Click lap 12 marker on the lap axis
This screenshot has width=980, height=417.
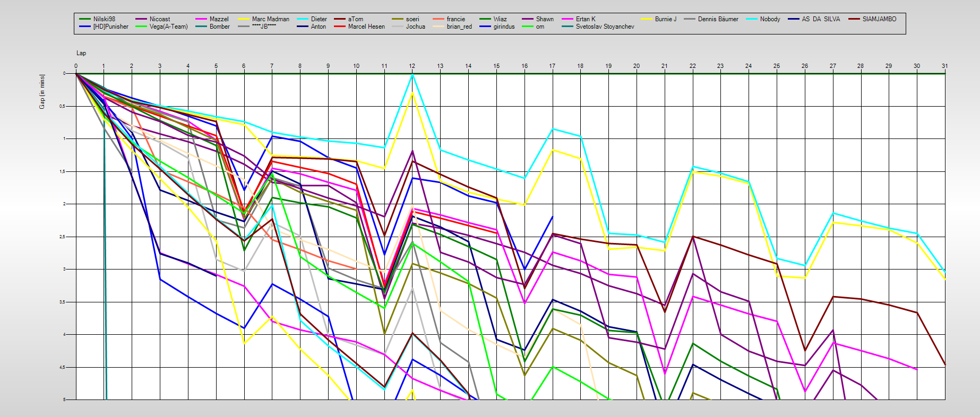coord(412,66)
